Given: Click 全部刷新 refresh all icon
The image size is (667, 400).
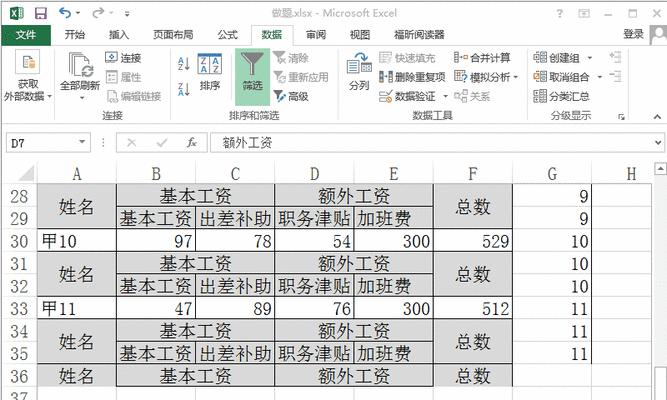Looking at the screenshot, I should (x=80, y=66).
